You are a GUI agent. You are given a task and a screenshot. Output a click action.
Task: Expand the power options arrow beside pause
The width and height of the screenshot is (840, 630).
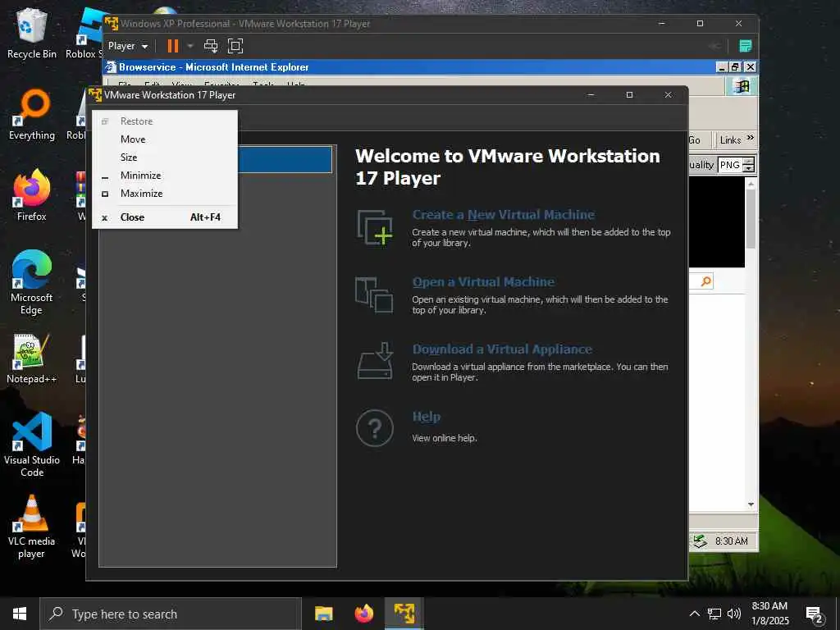tap(189, 46)
